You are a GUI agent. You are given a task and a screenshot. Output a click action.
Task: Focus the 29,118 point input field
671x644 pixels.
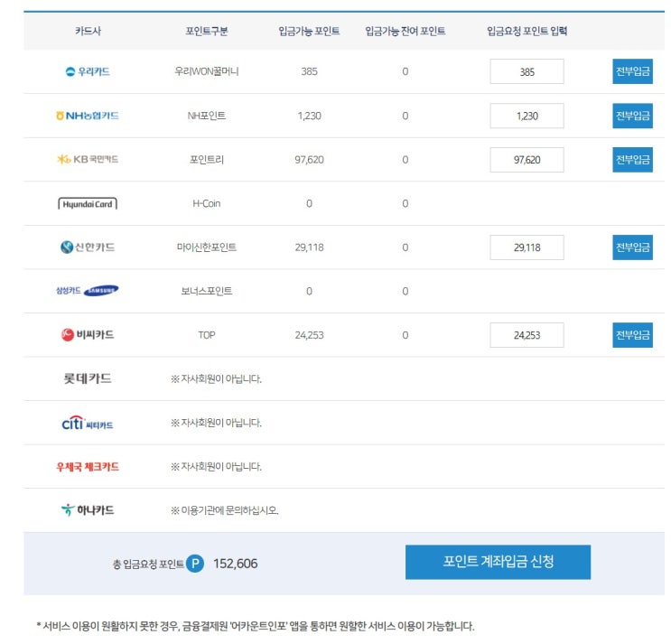click(x=527, y=247)
